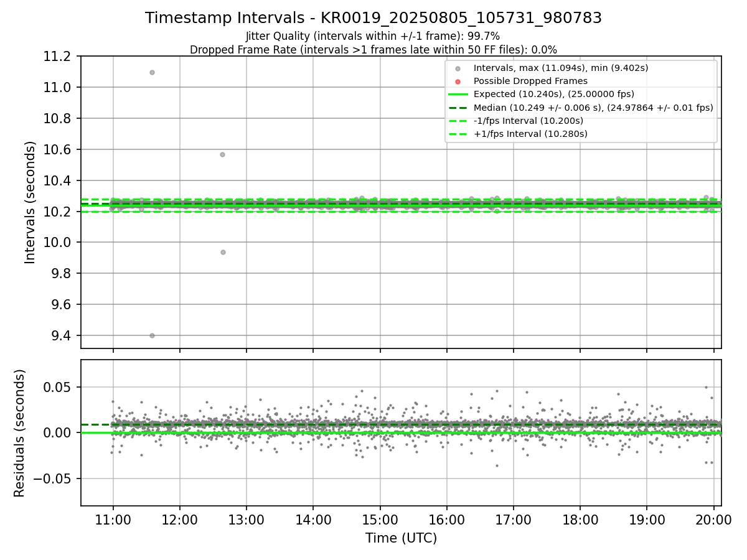Viewport: 747px width, 560px height.
Task: Click the 11:00 tick label on the time axis
Action: pyautogui.click(x=113, y=520)
